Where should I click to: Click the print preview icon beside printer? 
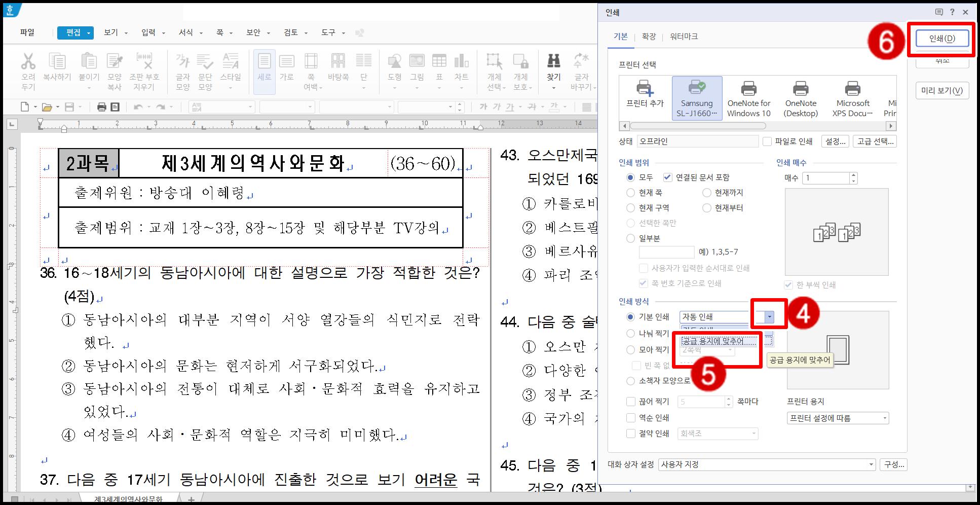pos(115,107)
